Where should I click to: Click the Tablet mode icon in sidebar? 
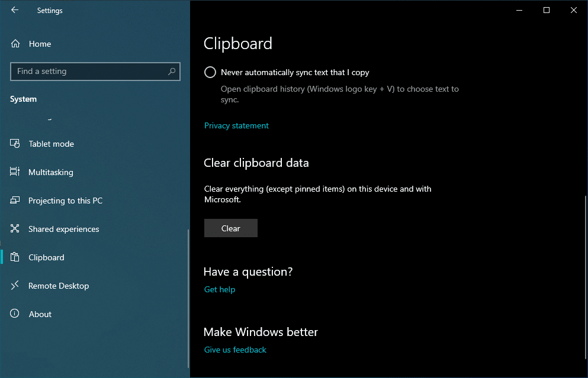click(x=14, y=143)
